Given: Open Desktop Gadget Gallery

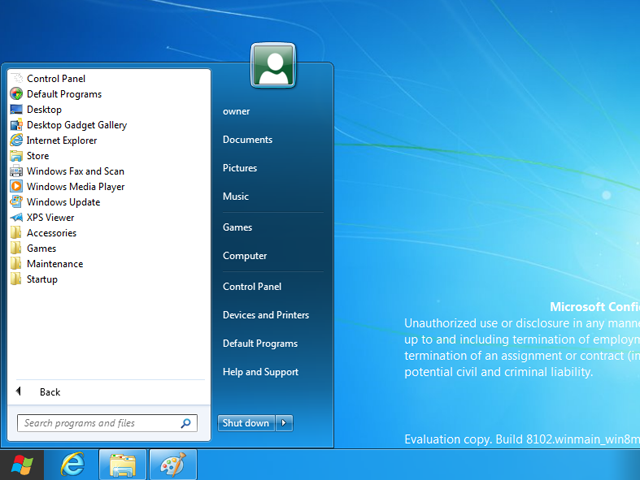Looking at the screenshot, I should coord(76,125).
